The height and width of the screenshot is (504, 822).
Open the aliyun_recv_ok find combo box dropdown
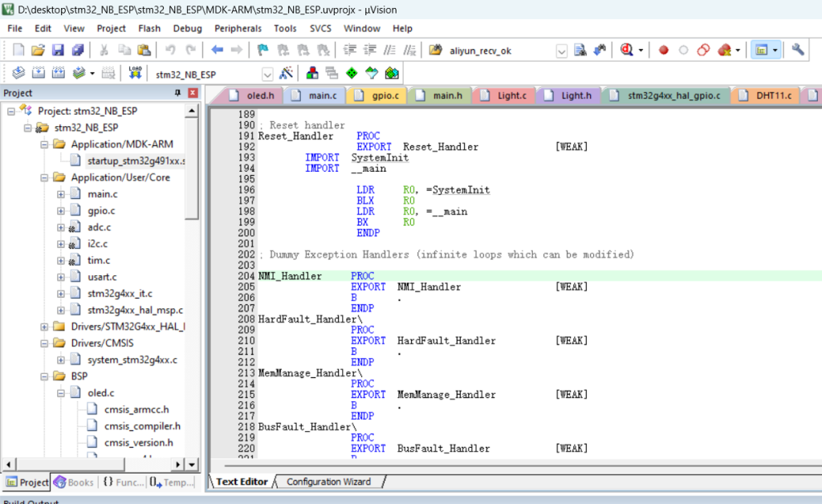(562, 51)
